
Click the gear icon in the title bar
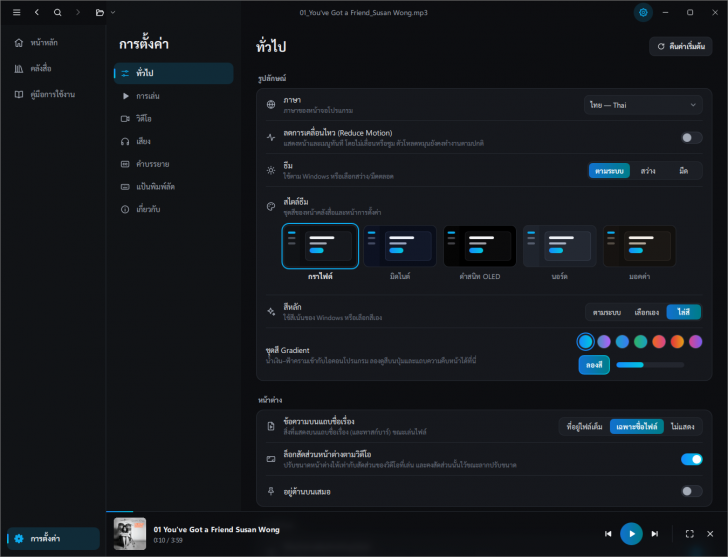pyautogui.click(x=643, y=13)
